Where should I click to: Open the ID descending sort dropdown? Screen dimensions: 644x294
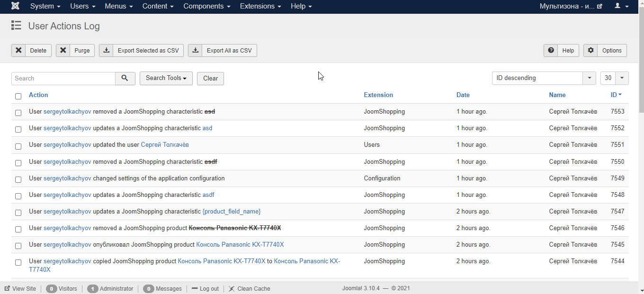pos(544,78)
